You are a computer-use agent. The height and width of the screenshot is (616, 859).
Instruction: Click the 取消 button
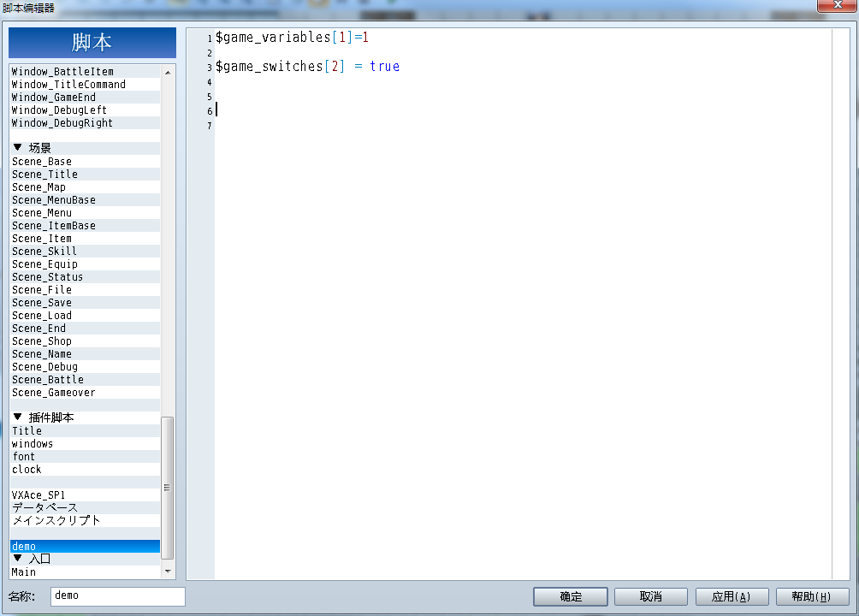651,596
